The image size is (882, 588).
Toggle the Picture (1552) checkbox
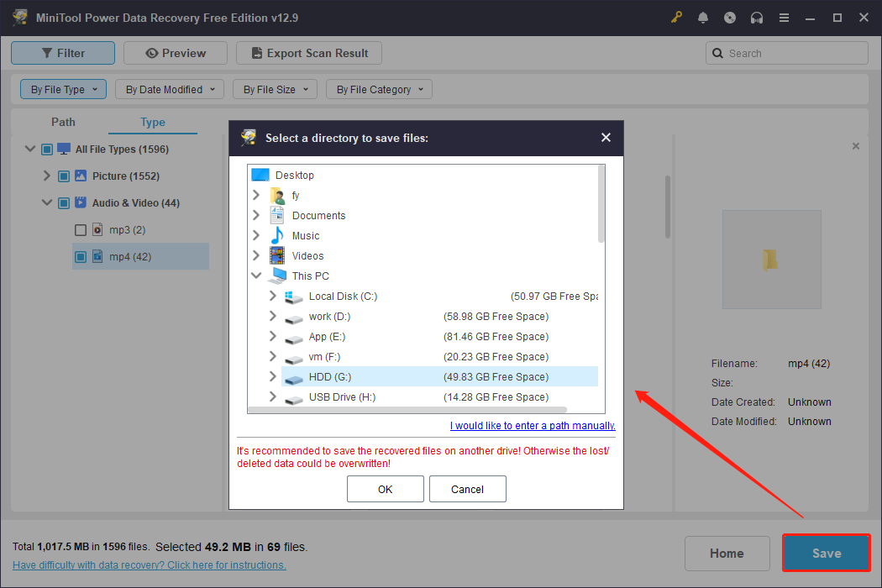point(64,176)
